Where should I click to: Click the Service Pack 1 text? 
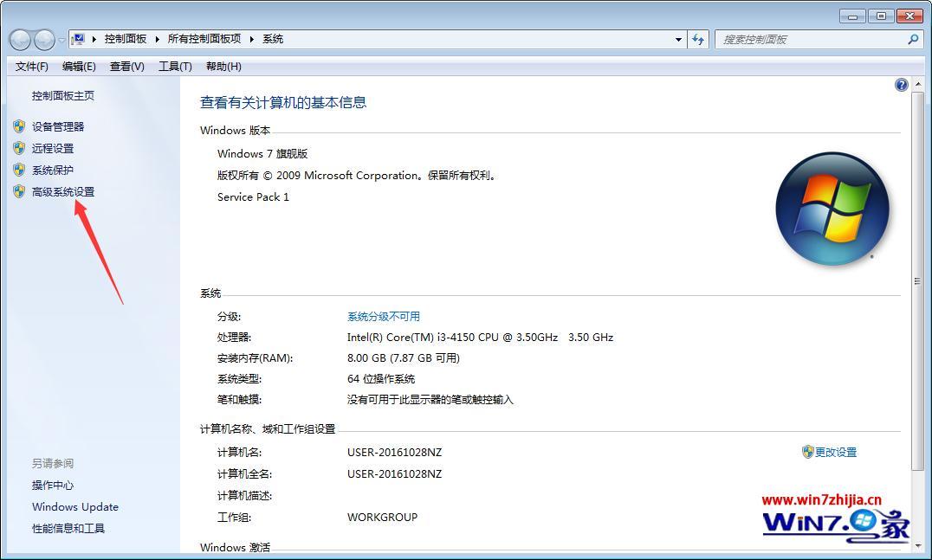point(253,197)
